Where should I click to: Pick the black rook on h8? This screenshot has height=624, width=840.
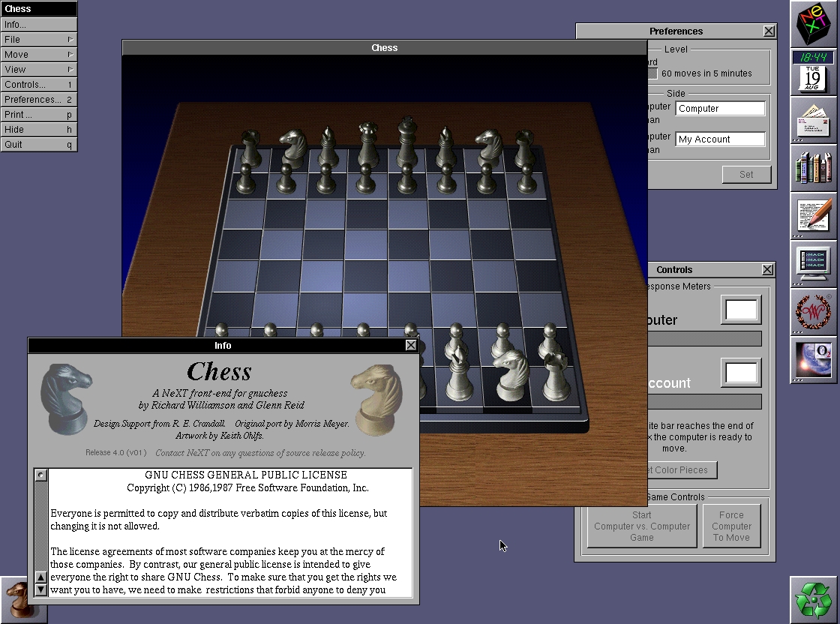tap(524, 148)
